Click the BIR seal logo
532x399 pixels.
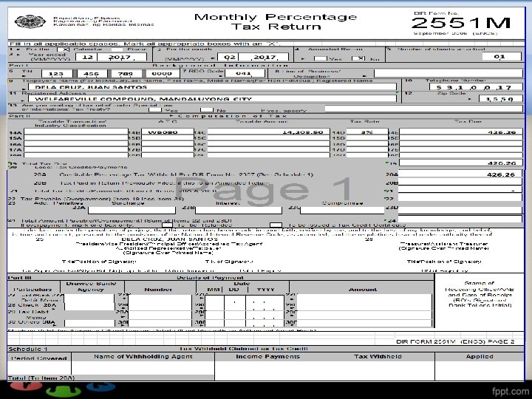(x=30, y=22)
